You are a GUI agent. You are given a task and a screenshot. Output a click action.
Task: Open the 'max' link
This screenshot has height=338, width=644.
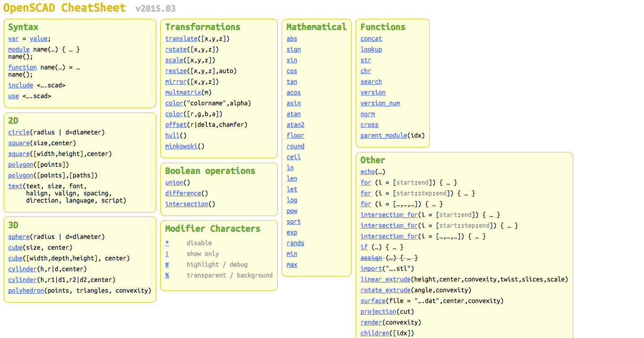(x=292, y=264)
